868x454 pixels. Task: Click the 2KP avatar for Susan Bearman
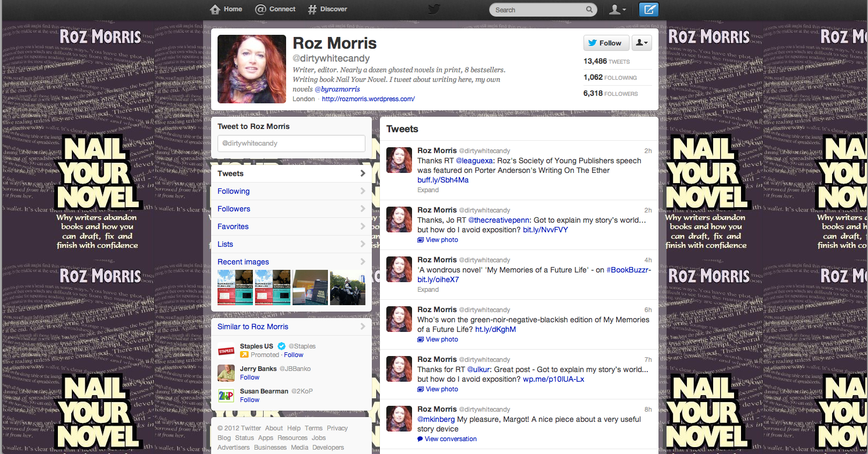226,396
